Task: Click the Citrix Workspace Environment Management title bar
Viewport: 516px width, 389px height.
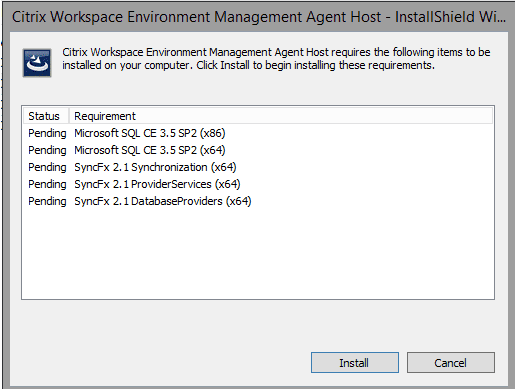Action: pos(259,17)
